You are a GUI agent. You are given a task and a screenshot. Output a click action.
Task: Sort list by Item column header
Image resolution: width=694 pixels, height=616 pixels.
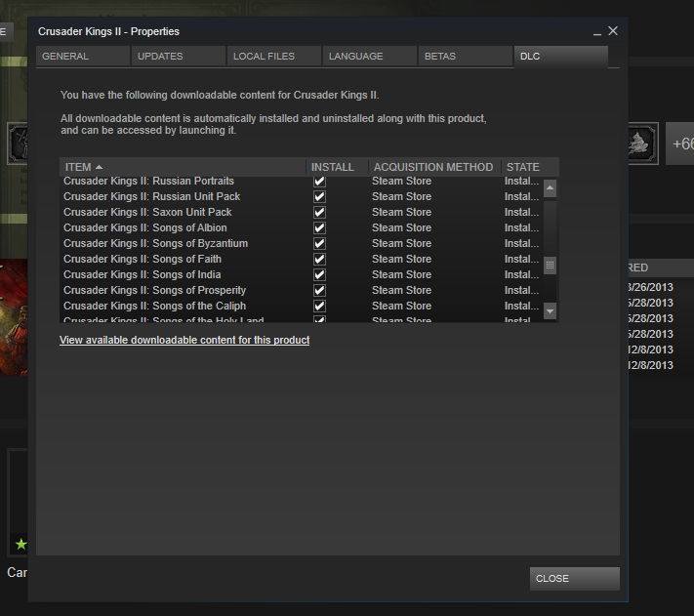coord(183,167)
